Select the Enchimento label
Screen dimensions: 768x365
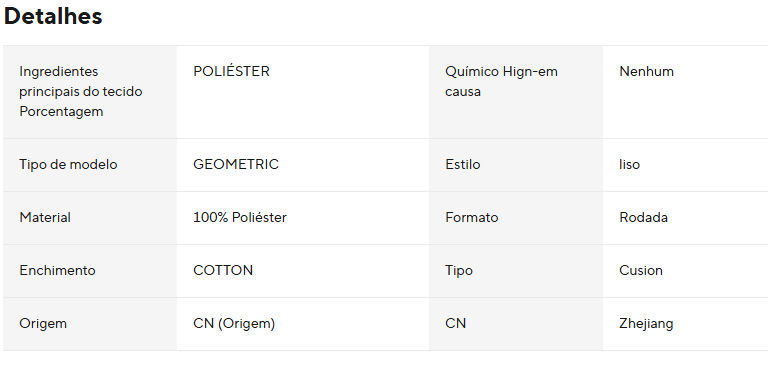click(57, 270)
